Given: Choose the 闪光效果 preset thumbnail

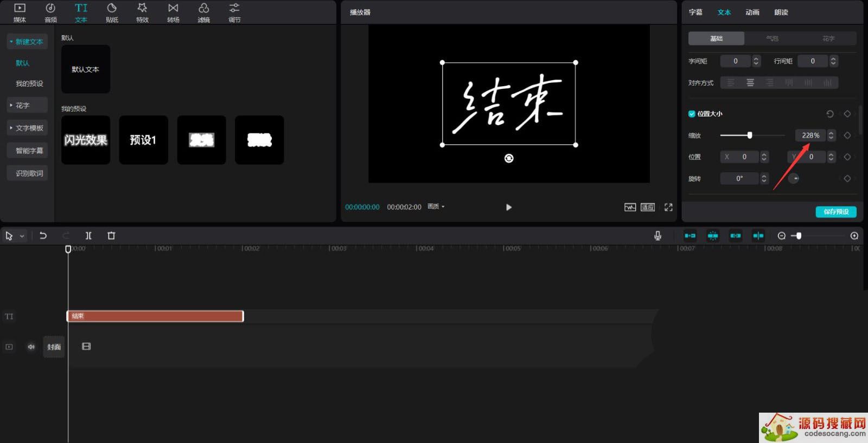Looking at the screenshot, I should 86,140.
